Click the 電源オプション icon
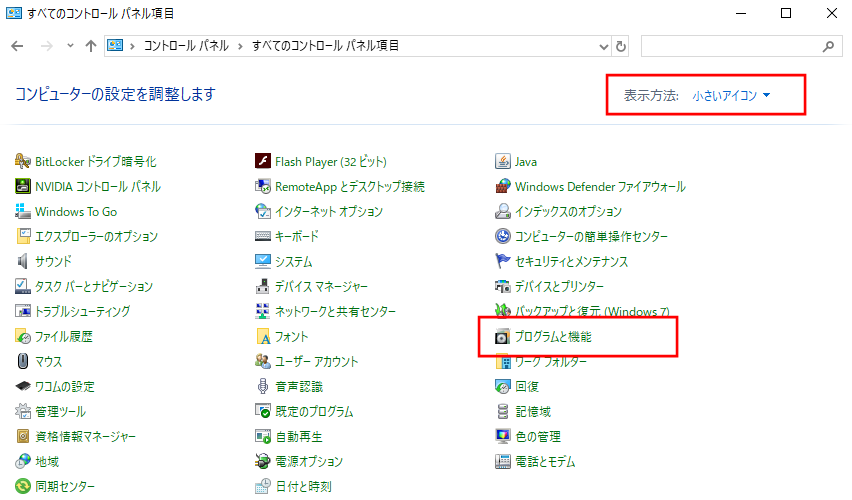Image resolution: width=852 pixels, height=500 pixels. [262, 461]
